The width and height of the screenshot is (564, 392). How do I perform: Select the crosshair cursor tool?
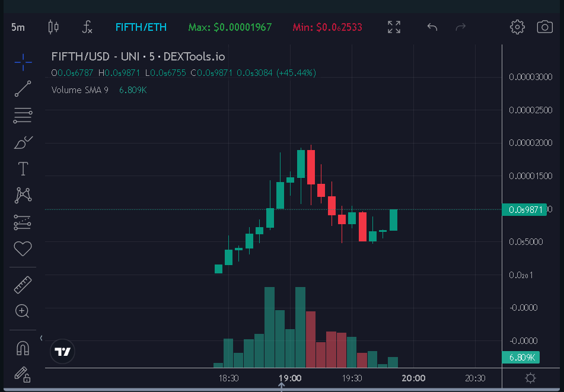(23, 62)
